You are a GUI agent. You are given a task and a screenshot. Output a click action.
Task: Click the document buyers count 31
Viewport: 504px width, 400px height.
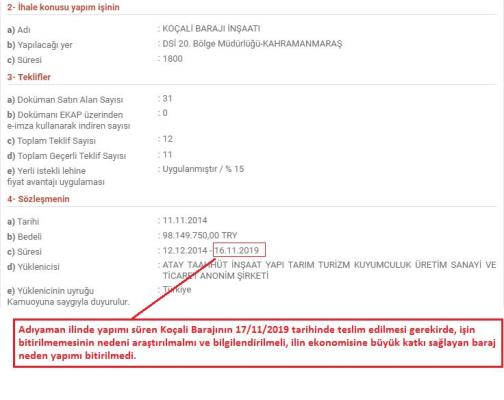[167, 98]
